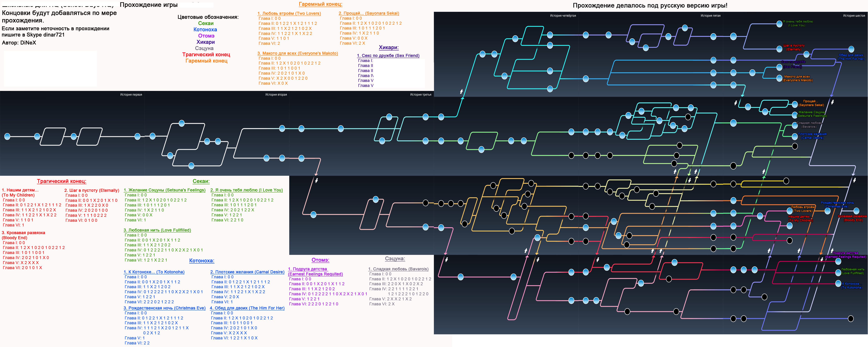Select red 'Трагический конец' entry in the color legend
Screen dimensions: 868x347
[206, 55]
